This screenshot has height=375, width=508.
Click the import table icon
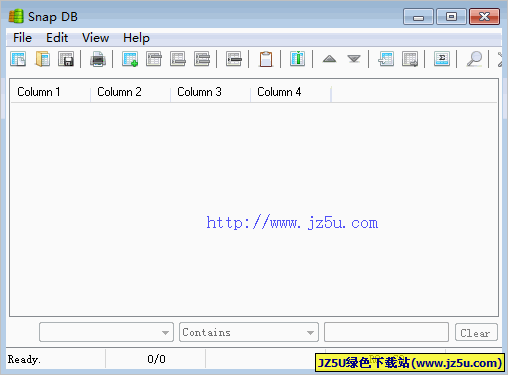coord(386,59)
